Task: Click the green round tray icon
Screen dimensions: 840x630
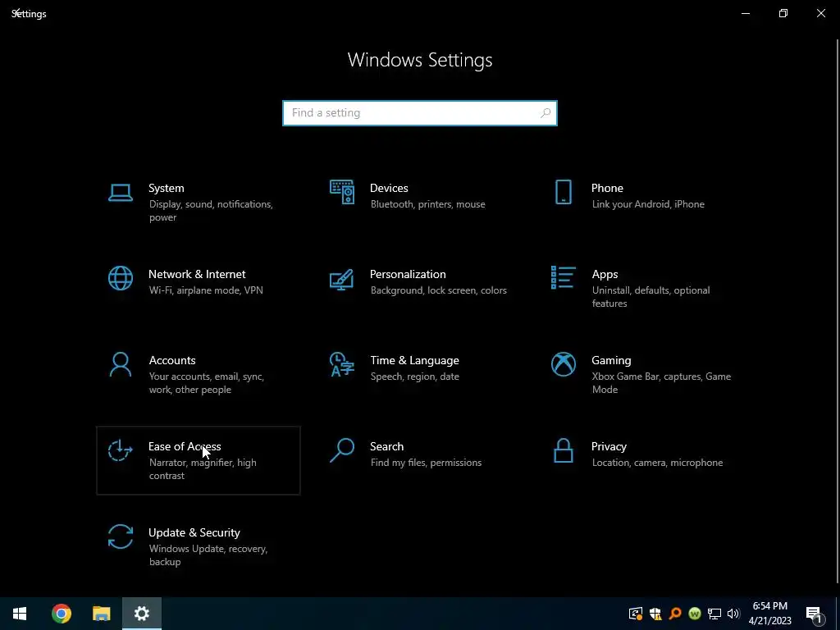Action: click(695, 614)
